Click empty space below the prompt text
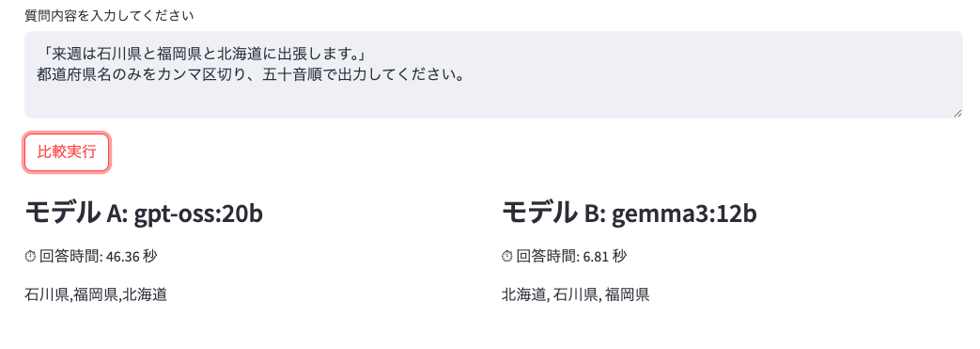Viewport: 980px width, 349px height. point(493,102)
